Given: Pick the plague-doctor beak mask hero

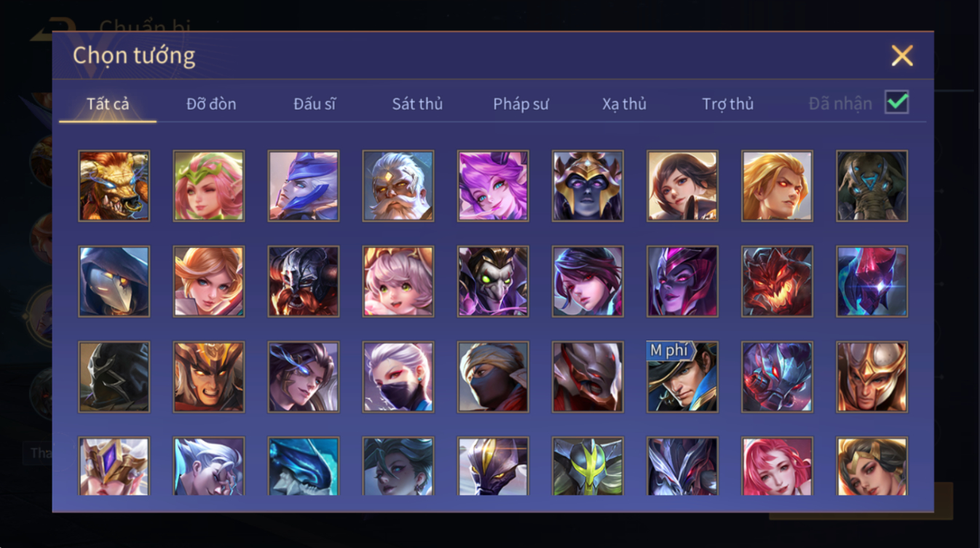Looking at the screenshot, I should click(x=114, y=281).
